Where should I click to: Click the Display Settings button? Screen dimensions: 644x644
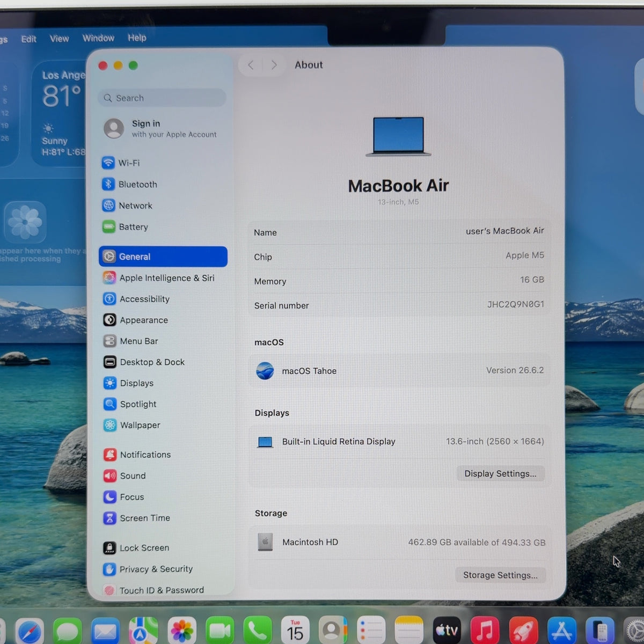point(500,473)
